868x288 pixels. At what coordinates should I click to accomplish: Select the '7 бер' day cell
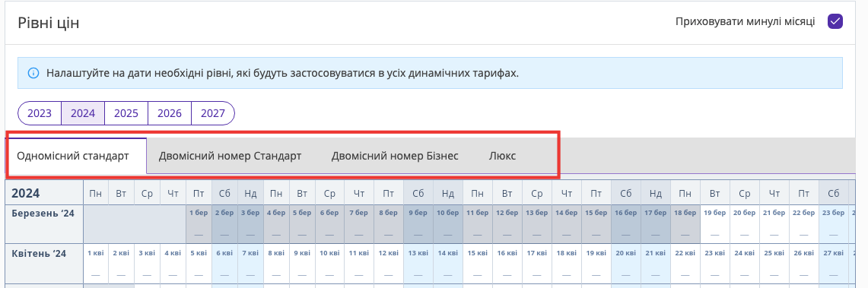point(359,224)
